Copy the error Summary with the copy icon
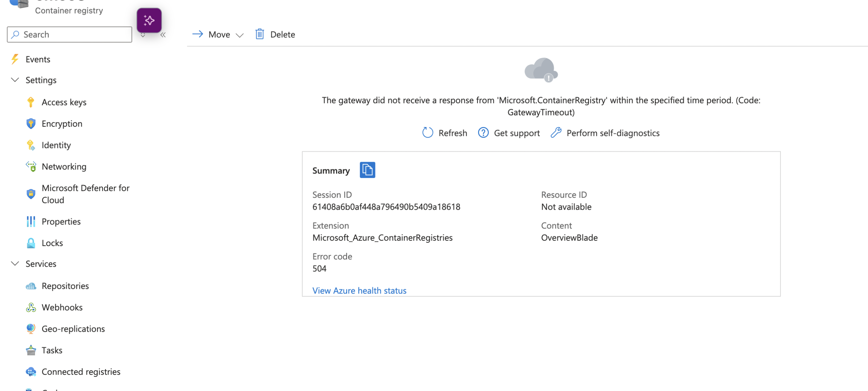 [x=367, y=170]
